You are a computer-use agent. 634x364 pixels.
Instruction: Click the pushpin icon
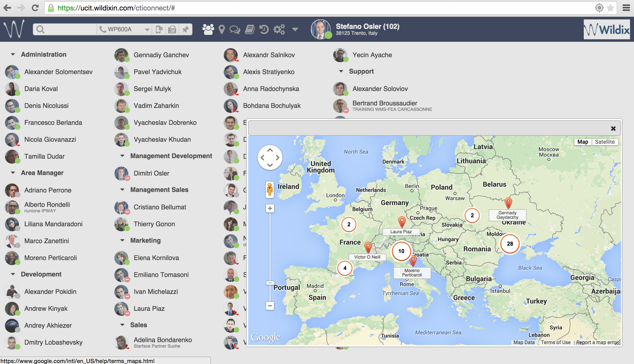(185, 30)
